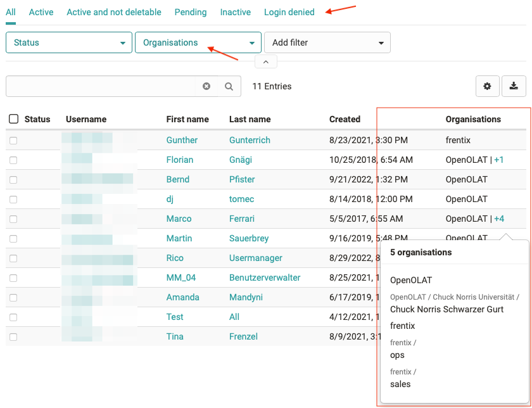Screen dimensions: 532x408
Task: Switch to the Login denied tab
Action: [289, 11]
